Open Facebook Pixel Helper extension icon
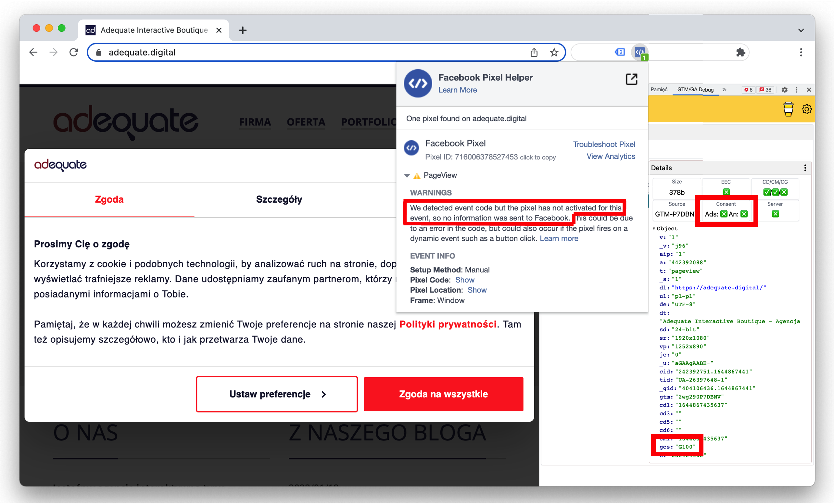Image resolution: width=834 pixels, height=504 pixels. [640, 53]
